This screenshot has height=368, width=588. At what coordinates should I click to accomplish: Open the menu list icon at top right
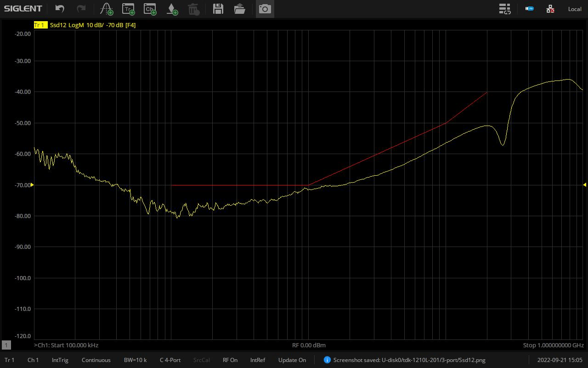(x=504, y=9)
